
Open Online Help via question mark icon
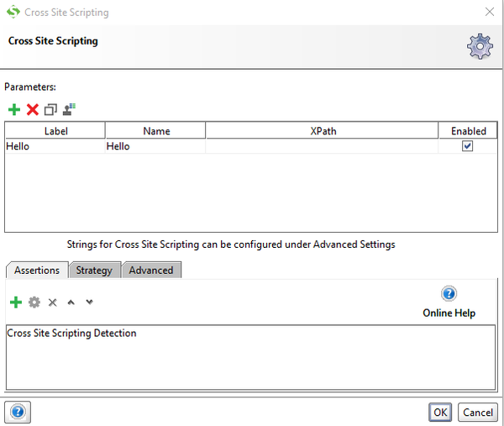449,294
